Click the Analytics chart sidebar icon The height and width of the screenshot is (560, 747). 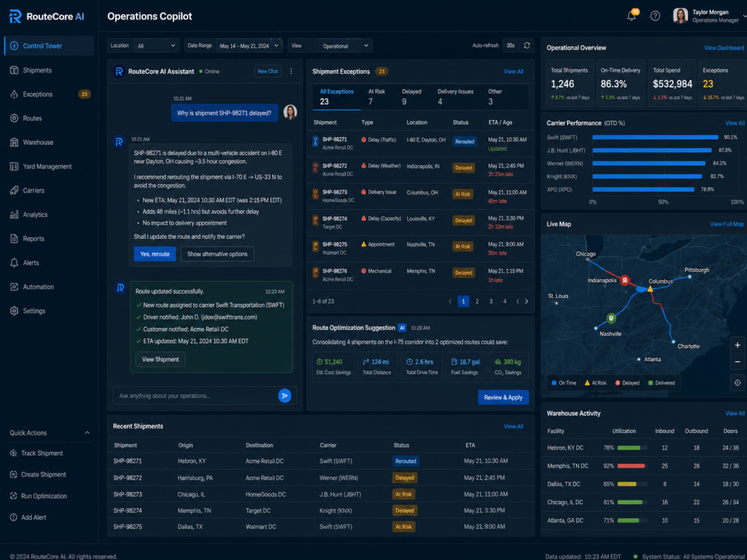coord(14,214)
